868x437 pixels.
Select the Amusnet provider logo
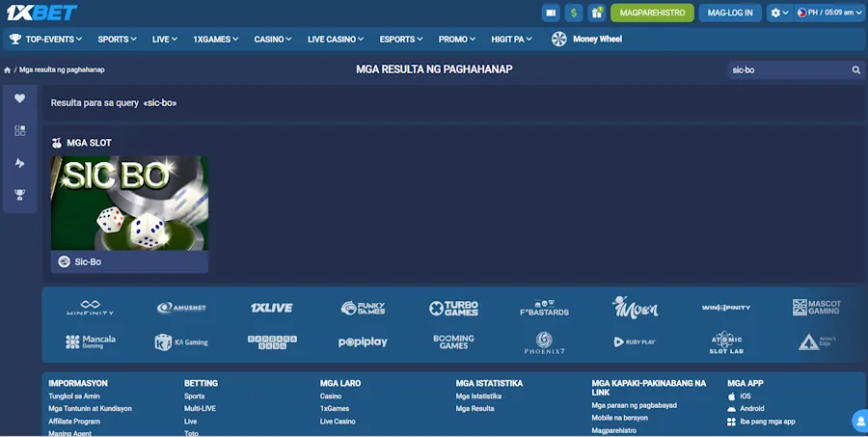tap(181, 308)
